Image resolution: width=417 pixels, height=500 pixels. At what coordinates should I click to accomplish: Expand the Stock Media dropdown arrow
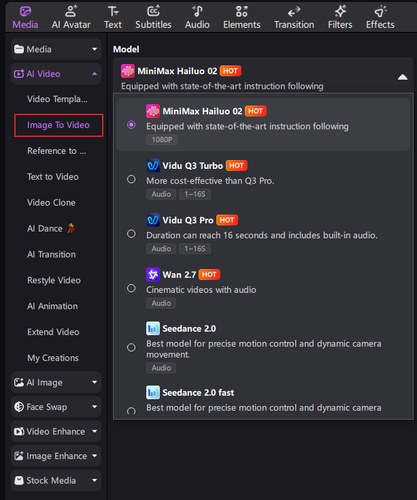tap(94, 480)
